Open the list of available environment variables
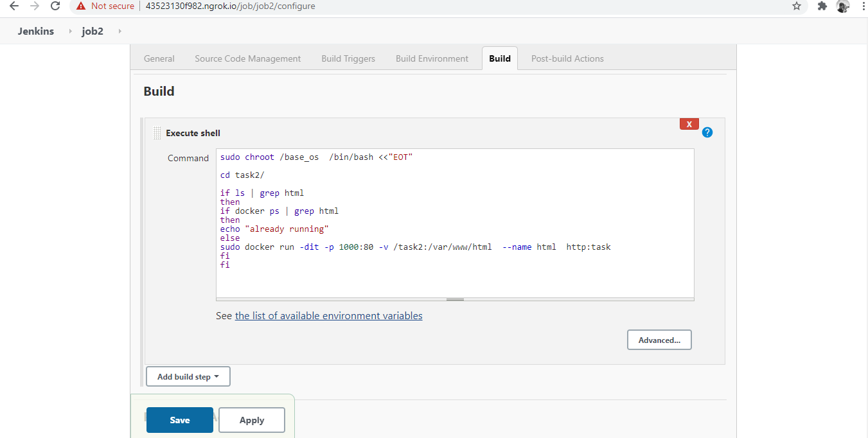This screenshot has width=868, height=438. pyautogui.click(x=328, y=315)
